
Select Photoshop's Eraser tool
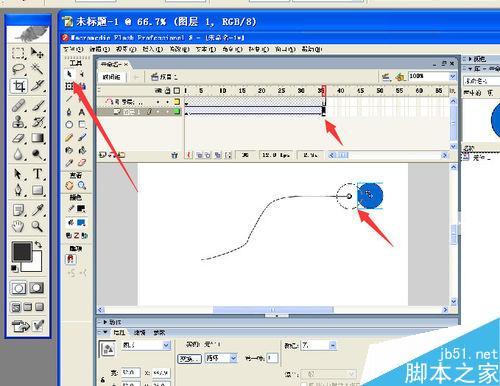pyautogui.click(x=18, y=138)
